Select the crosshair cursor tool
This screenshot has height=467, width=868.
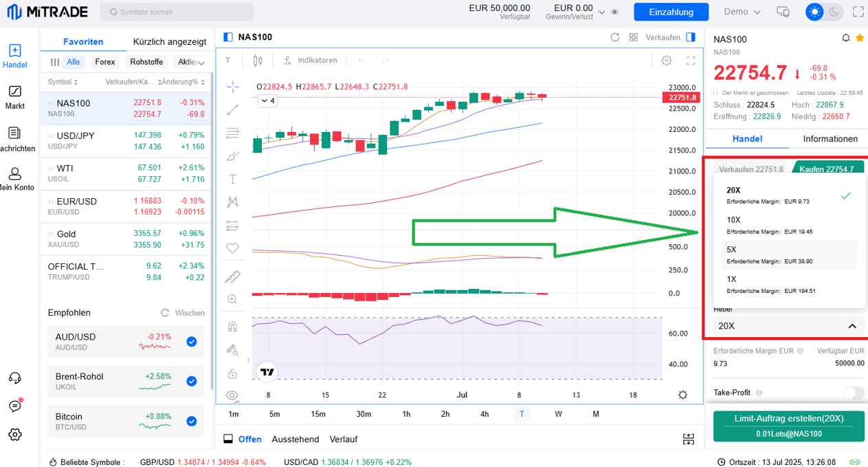[x=233, y=87]
